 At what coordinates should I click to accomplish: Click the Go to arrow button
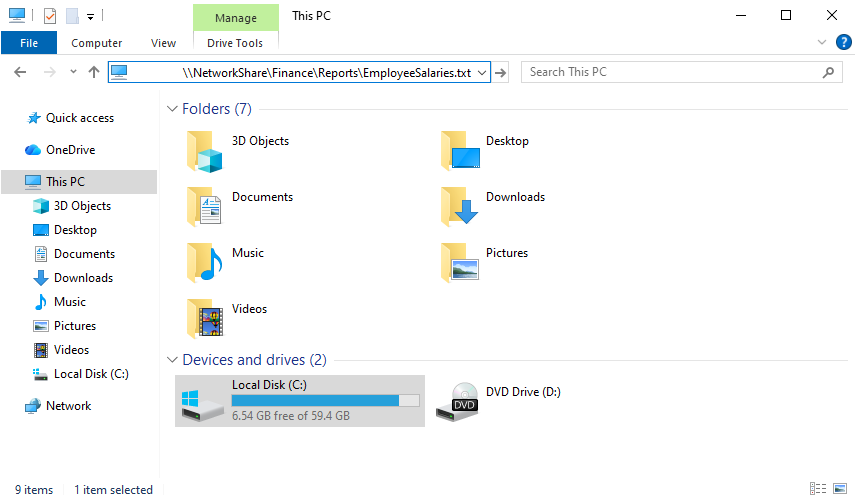tap(501, 73)
